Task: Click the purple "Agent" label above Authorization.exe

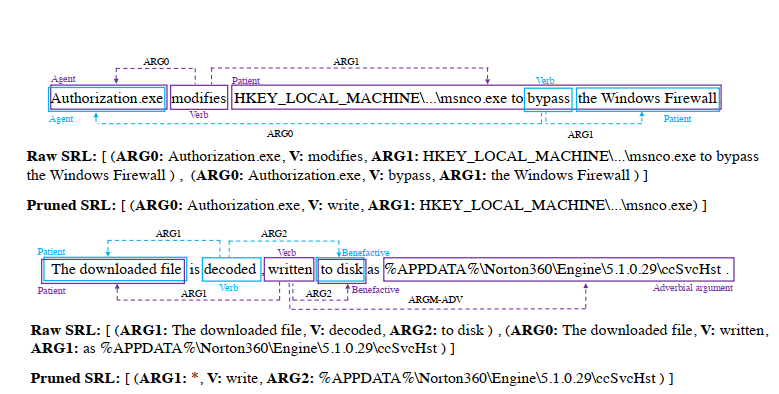Action: point(63,79)
